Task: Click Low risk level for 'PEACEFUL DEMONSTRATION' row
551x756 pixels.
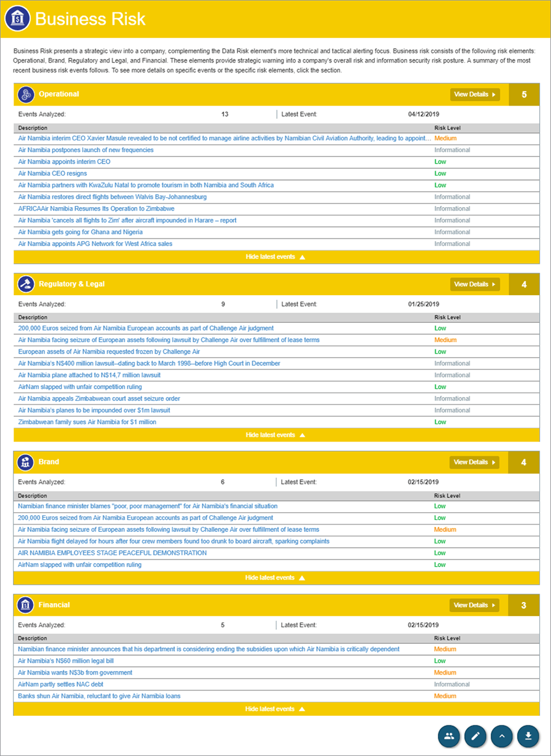Action: tap(440, 553)
